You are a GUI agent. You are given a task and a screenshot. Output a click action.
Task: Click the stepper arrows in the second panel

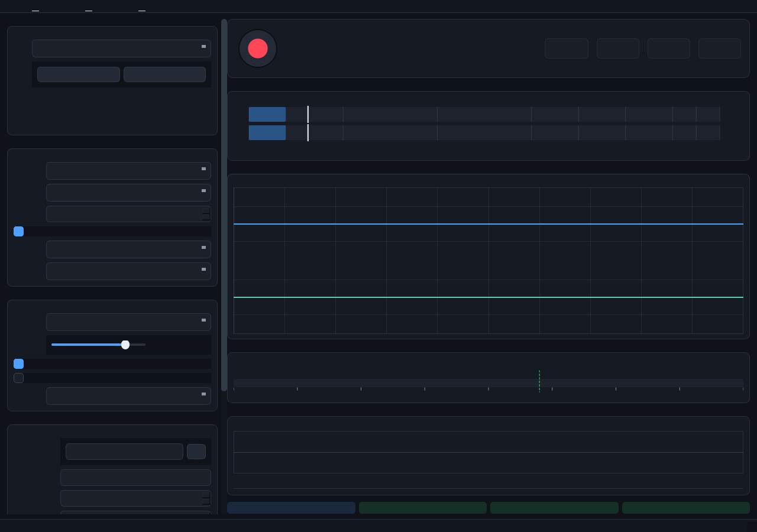click(206, 214)
